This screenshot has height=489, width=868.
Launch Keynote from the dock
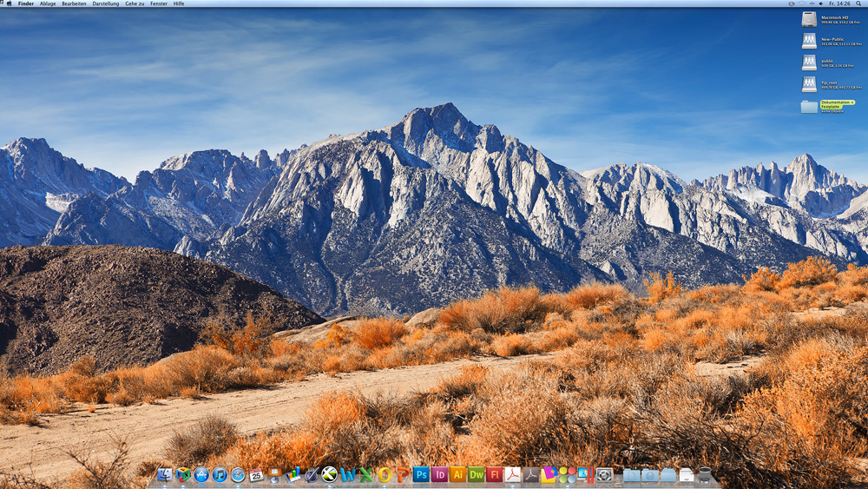click(274, 474)
